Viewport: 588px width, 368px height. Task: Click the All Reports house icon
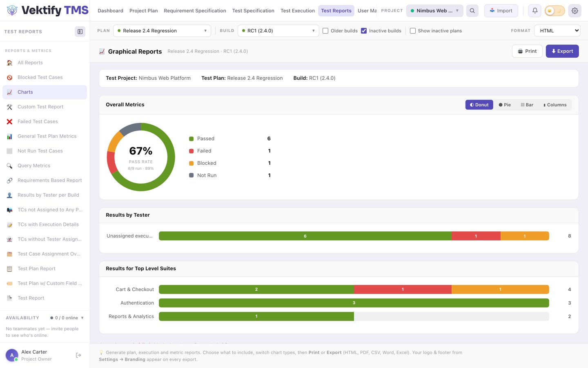point(9,63)
